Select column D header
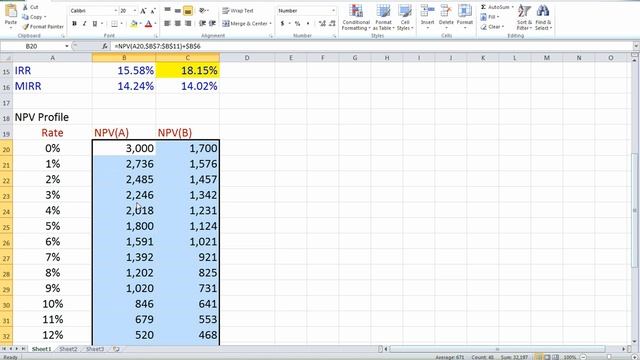Viewport: 640px width, 360px height. click(247, 58)
